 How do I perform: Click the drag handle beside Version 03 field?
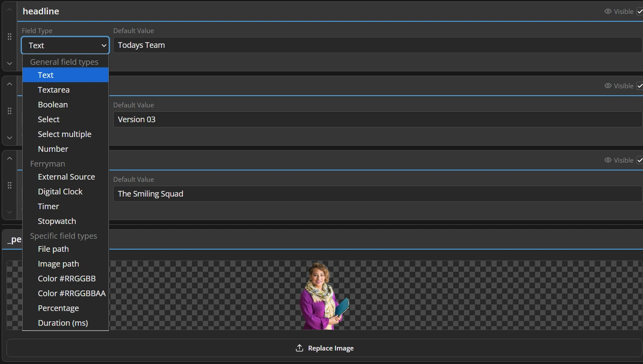(10, 111)
